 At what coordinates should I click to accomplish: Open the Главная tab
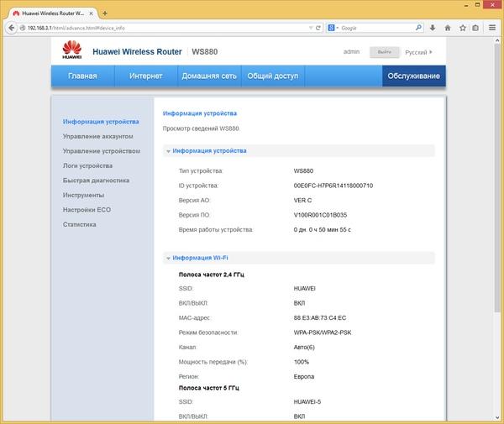tap(82, 76)
